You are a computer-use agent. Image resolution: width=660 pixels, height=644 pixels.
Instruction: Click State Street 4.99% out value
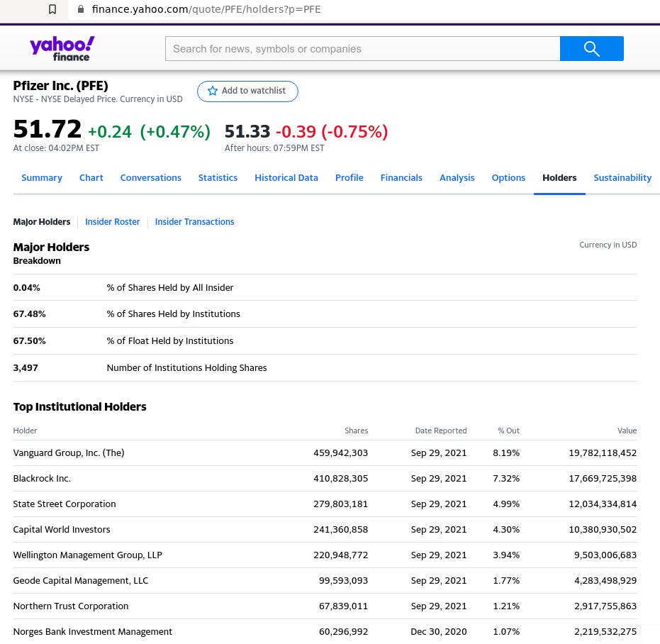coord(506,504)
